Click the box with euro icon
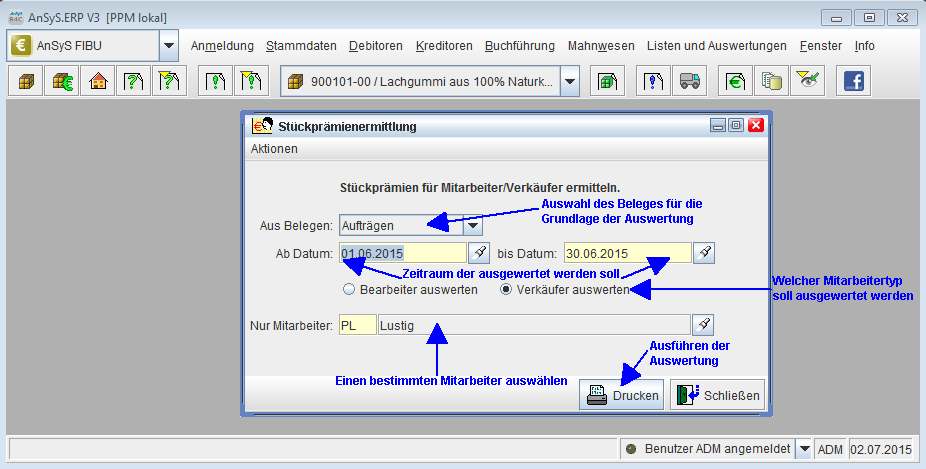926x469 pixels. point(62,82)
